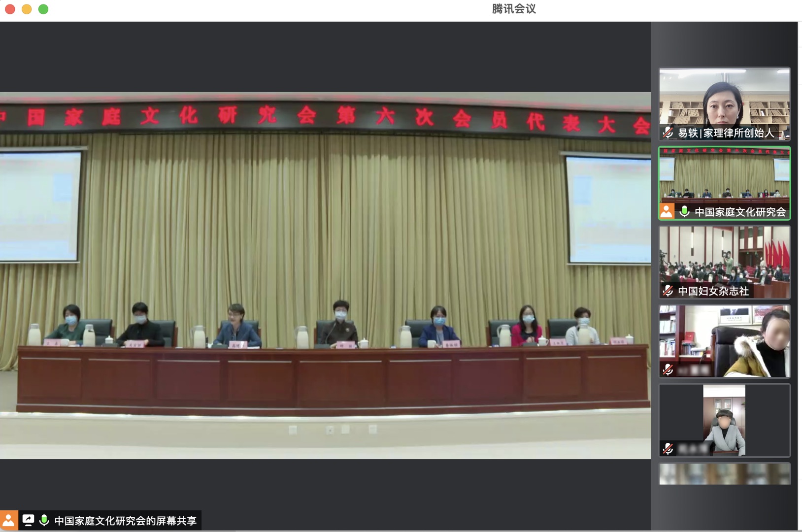Select 中国家庭文化研究会 participant video thumbnail

coord(725,183)
